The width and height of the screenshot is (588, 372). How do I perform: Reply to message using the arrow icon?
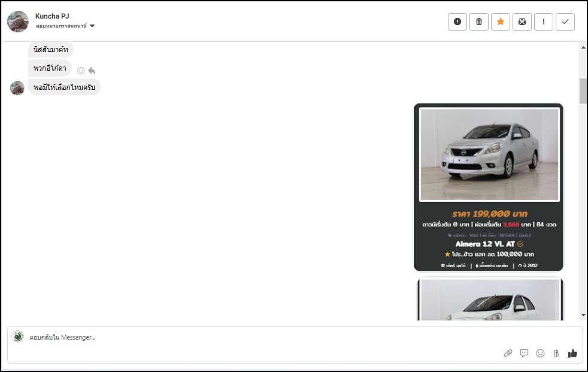(x=92, y=71)
